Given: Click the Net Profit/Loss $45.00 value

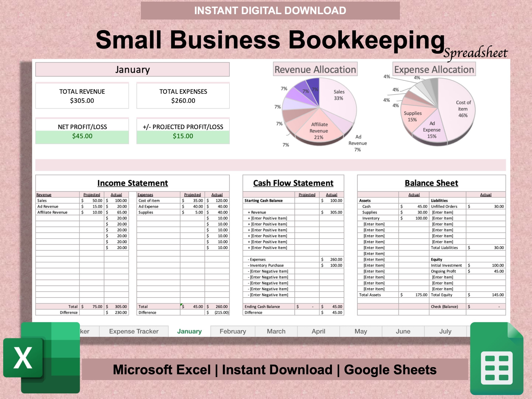Looking at the screenshot, I should (x=82, y=136).
